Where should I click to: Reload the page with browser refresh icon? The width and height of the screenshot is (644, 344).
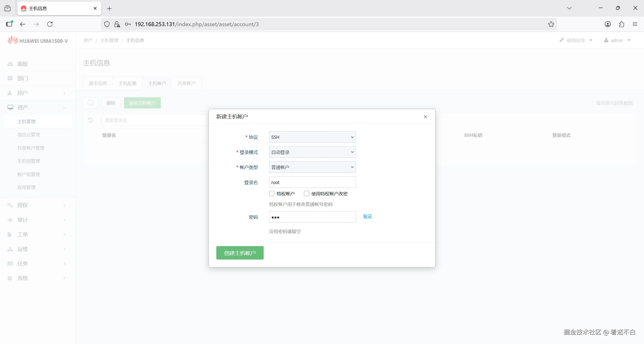coord(50,24)
